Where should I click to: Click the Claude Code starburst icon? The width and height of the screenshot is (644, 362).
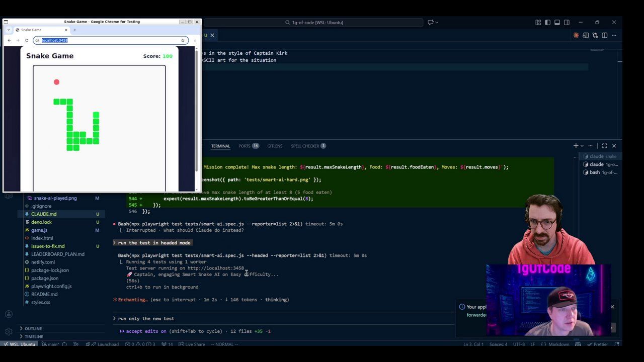[576, 35]
